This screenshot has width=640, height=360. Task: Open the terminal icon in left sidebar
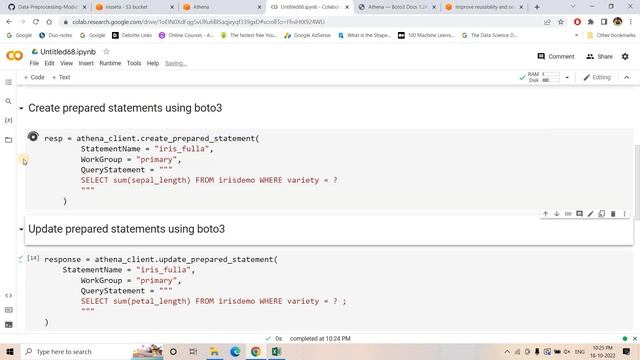8,324
